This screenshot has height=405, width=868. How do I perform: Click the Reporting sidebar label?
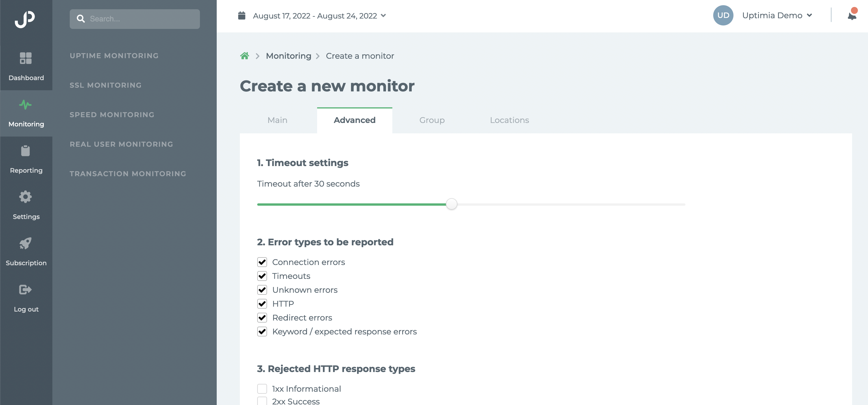[x=26, y=170]
